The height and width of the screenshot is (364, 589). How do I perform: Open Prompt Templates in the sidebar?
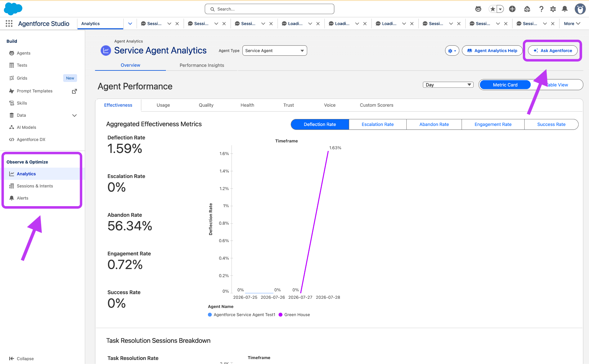(x=35, y=91)
